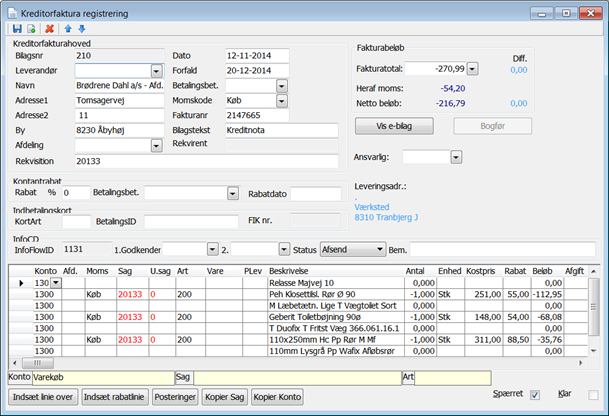Click the new document toolbar icon
This screenshot has width=609, height=416.
[x=31, y=30]
